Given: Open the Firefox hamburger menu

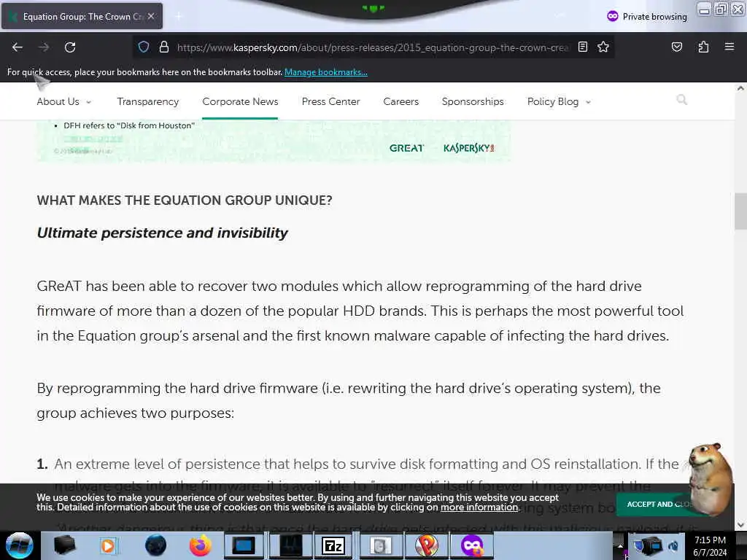Looking at the screenshot, I should tap(729, 47).
